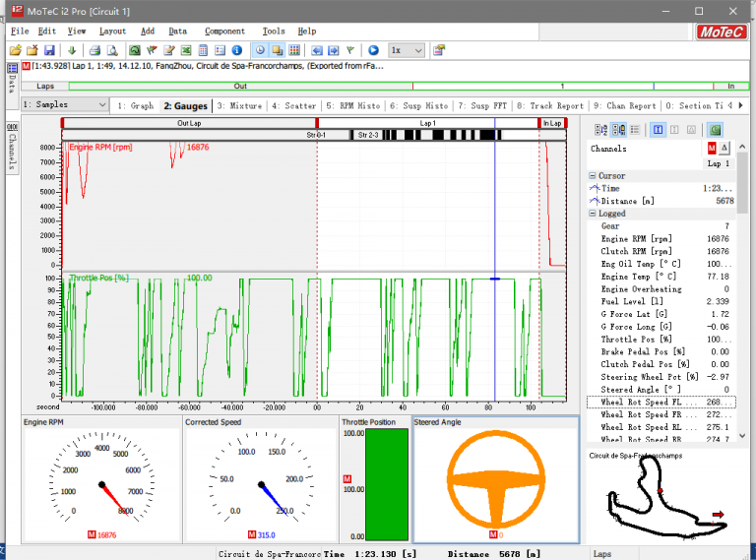Toggle the blue cursor value mode button

pos(659,130)
